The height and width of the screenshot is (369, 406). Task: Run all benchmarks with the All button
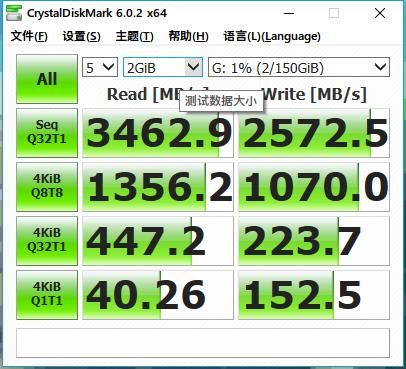47,79
